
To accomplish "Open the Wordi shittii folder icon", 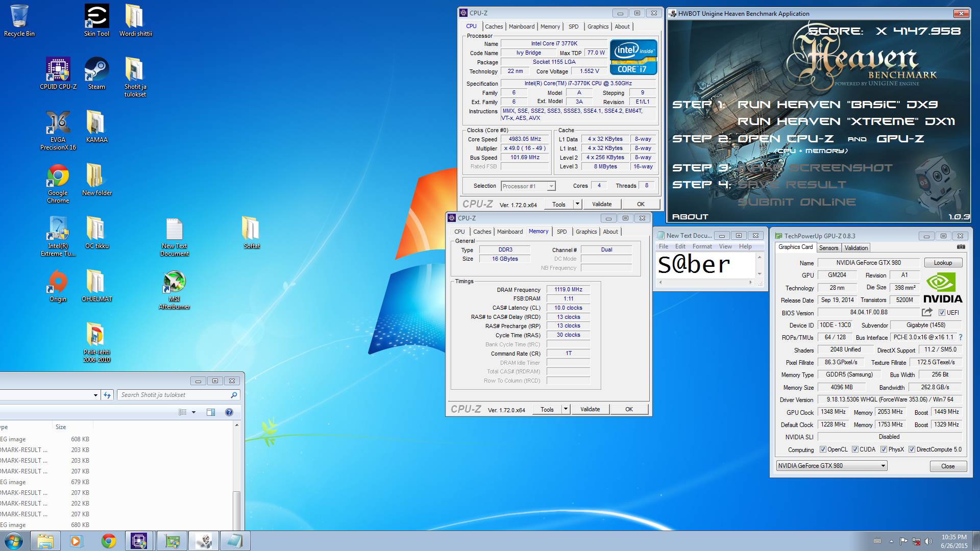I will (x=135, y=20).
